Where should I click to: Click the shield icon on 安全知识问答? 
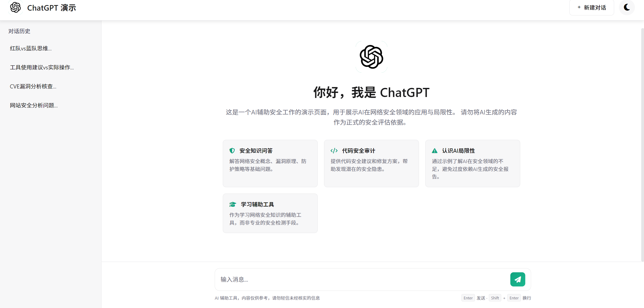click(232, 151)
